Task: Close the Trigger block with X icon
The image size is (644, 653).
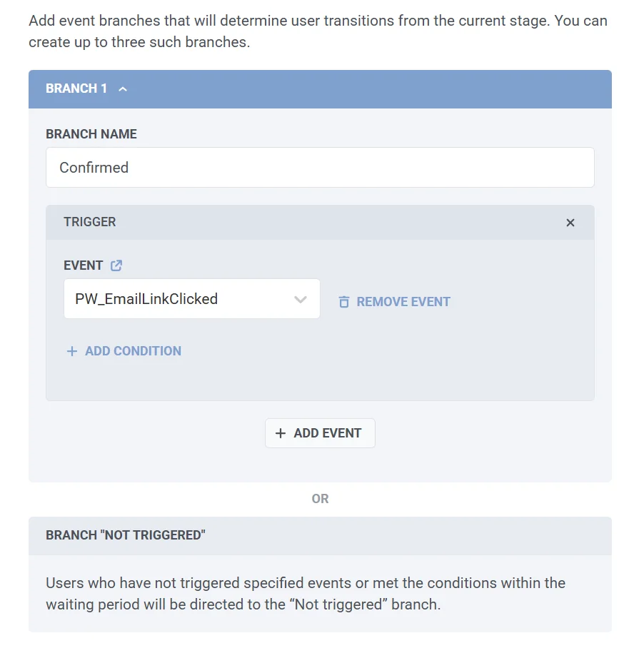Action: tap(570, 223)
